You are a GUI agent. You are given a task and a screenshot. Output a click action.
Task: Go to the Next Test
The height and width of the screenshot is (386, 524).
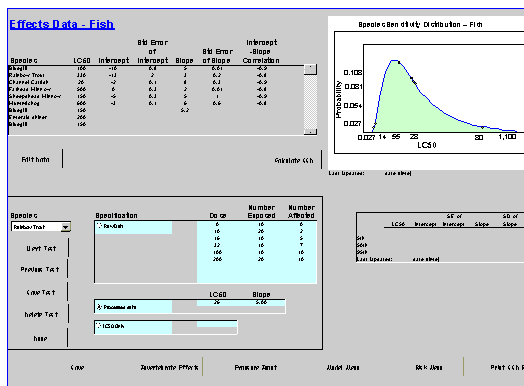41,249
